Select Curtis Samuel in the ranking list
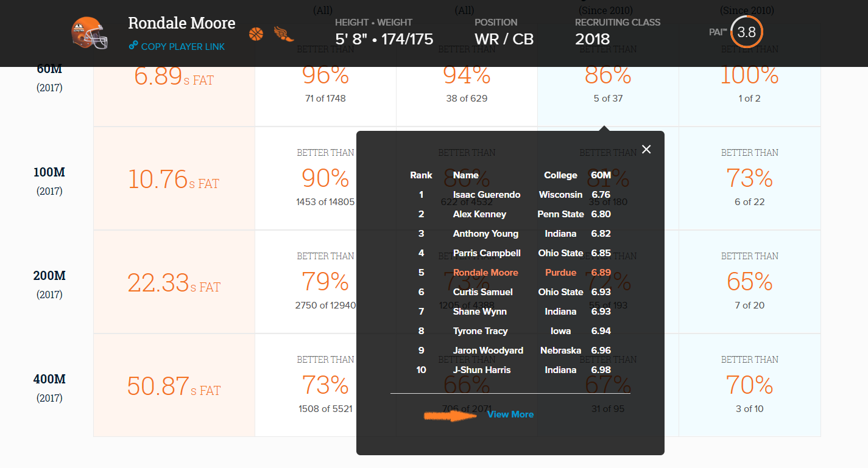868x468 pixels. (x=482, y=292)
